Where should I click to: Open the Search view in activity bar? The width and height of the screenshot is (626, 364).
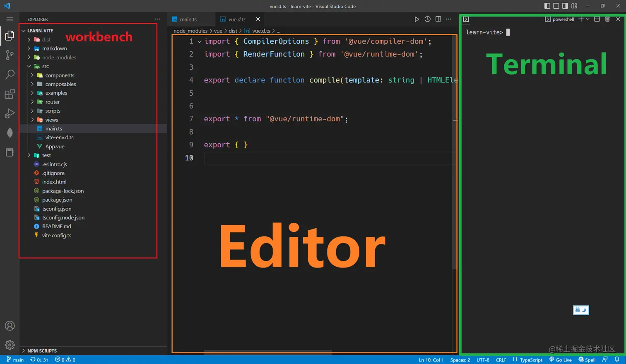point(10,75)
